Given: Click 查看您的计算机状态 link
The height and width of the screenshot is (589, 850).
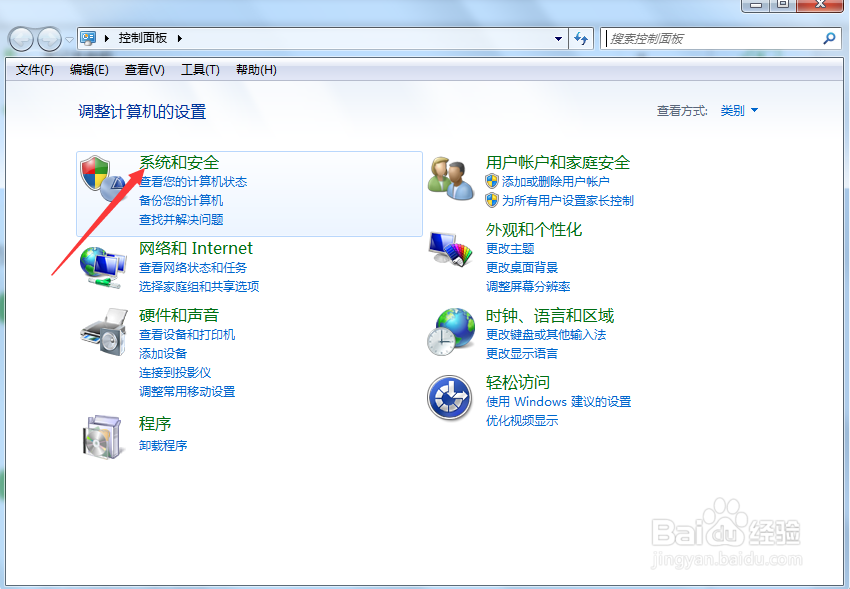Looking at the screenshot, I should (193, 182).
